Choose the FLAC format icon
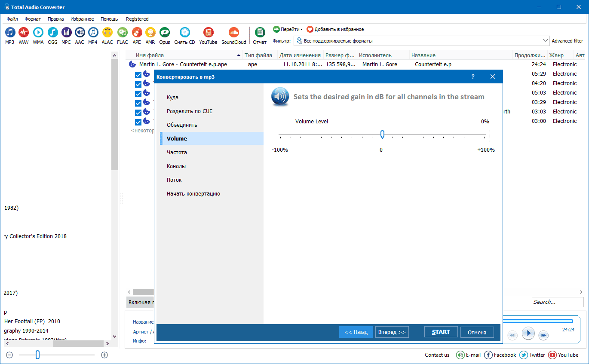 (x=123, y=33)
